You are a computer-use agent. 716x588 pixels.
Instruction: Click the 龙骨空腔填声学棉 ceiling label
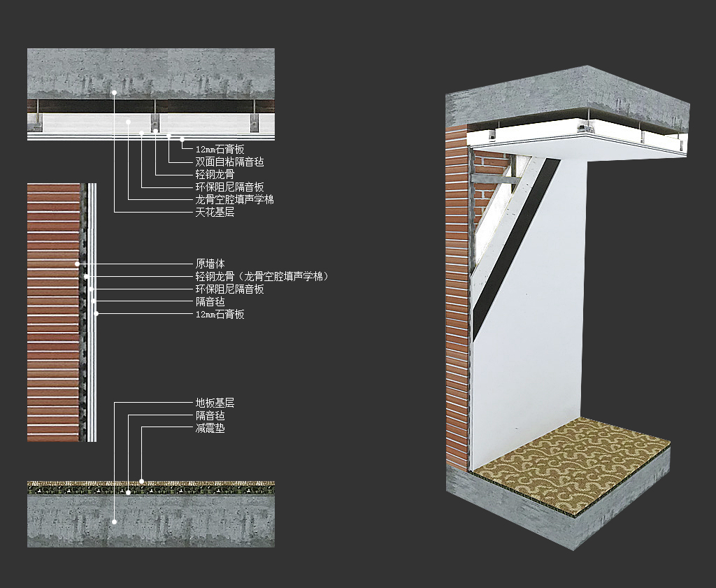[234, 199]
